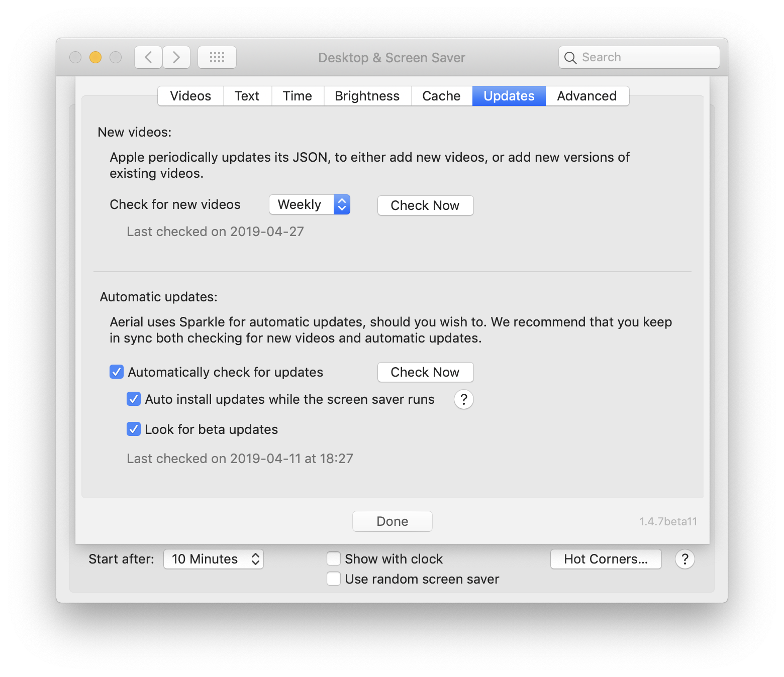Click the Done button
The width and height of the screenshot is (784, 677).
pyautogui.click(x=393, y=521)
